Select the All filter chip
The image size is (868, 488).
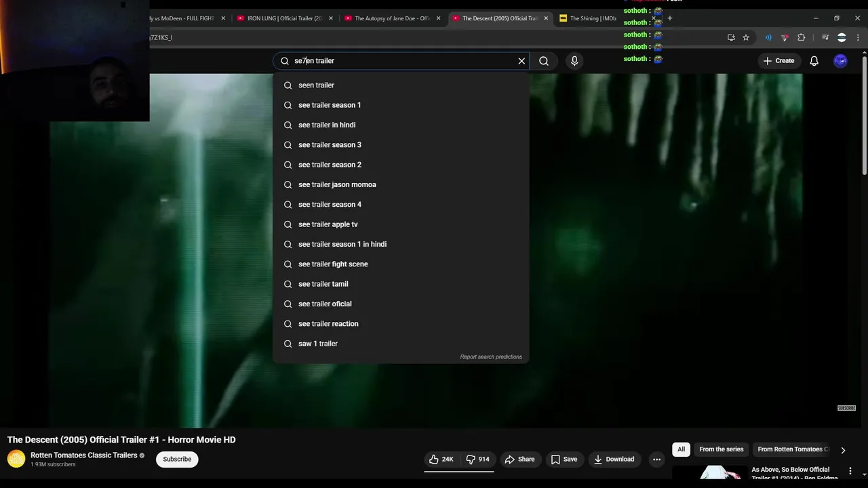[681, 449]
